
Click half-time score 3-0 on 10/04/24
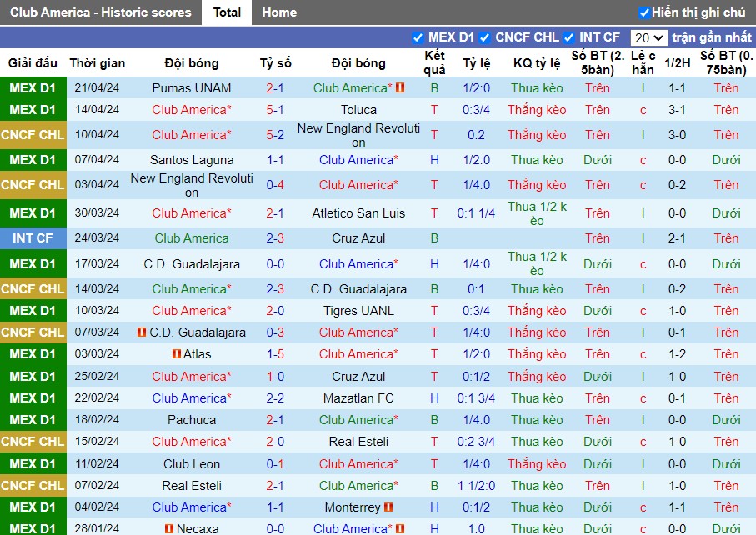677,135
